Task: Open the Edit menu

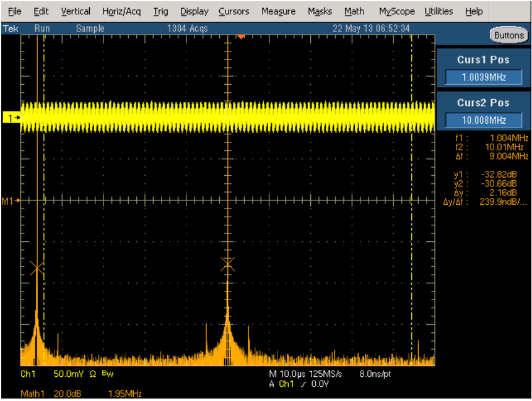Action: tap(41, 12)
